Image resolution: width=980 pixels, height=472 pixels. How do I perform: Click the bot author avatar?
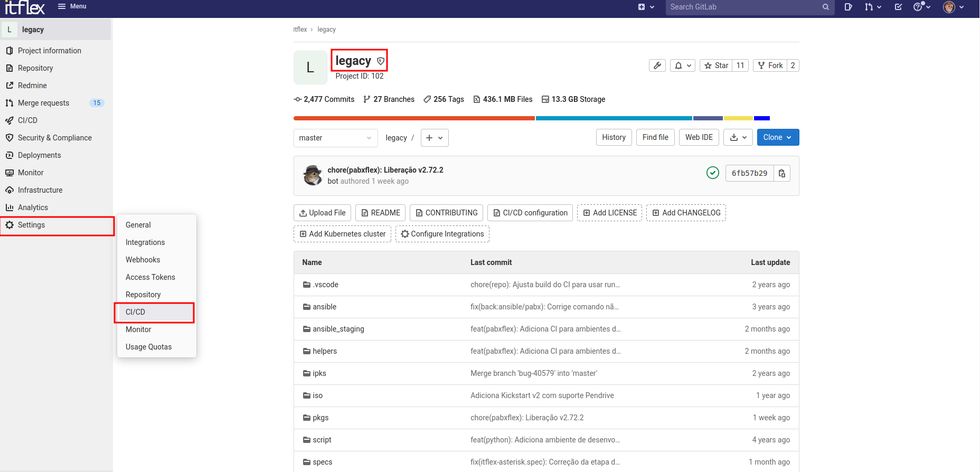tap(313, 175)
